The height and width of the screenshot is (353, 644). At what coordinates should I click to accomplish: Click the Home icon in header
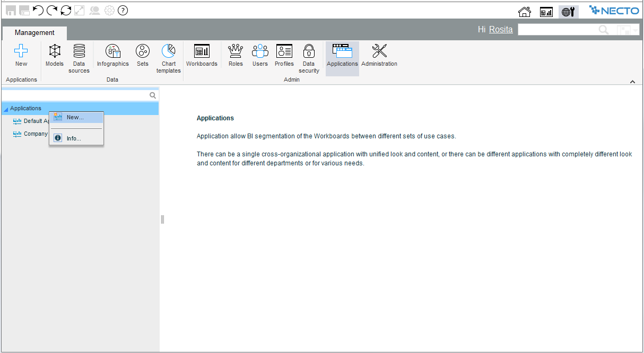coord(524,11)
